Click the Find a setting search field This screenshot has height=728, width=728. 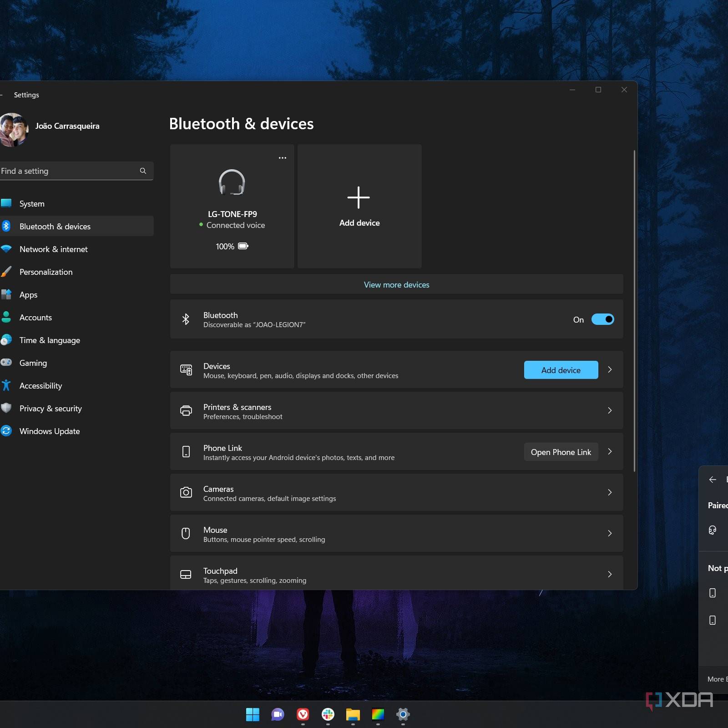[68, 171]
